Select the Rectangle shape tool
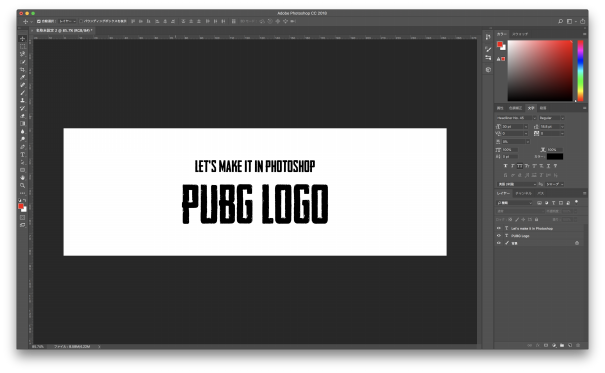The width and height of the screenshot is (605, 373). click(x=22, y=170)
